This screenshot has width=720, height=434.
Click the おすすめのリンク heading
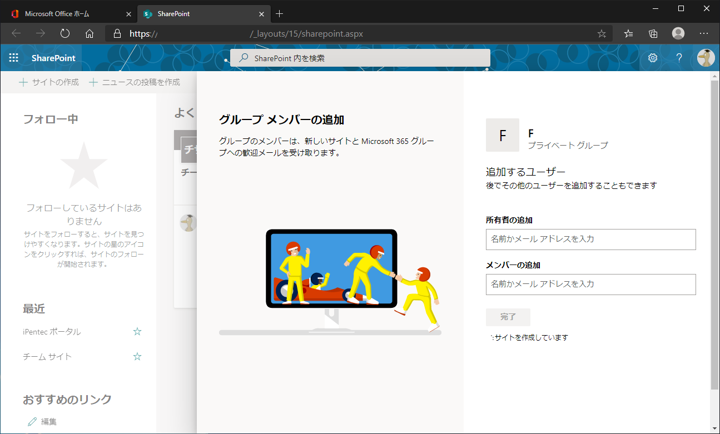pos(67,399)
